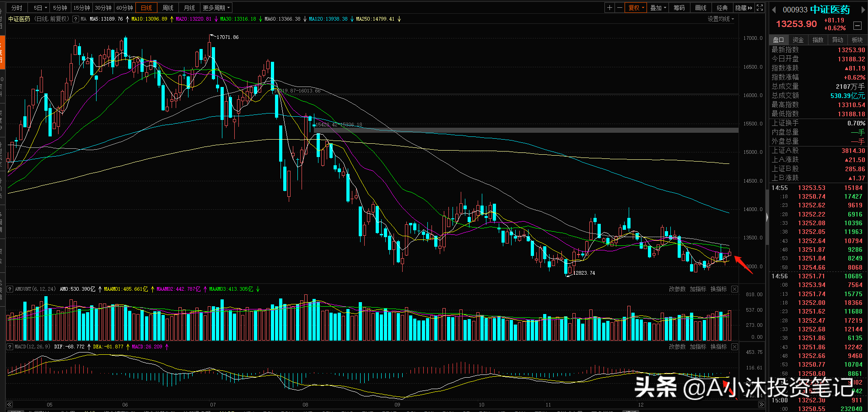Jump to chart start with the bottom-left double arrow
Image resolution: width=868 pixels, height=412 pixels.
9,405
